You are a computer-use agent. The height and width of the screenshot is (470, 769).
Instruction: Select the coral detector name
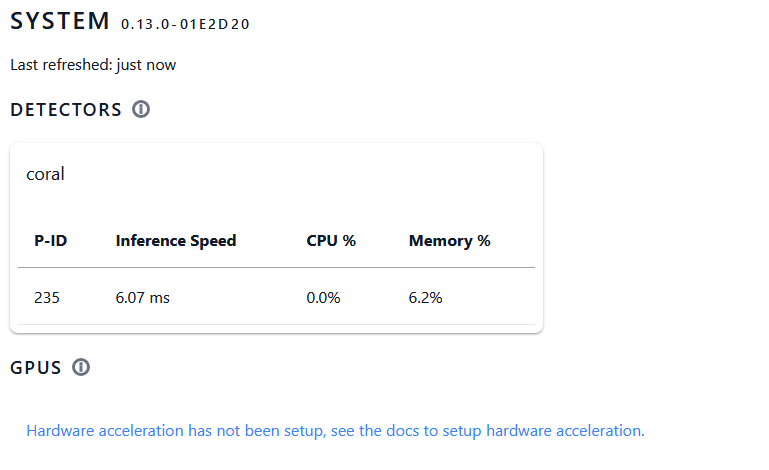(45, 174)
